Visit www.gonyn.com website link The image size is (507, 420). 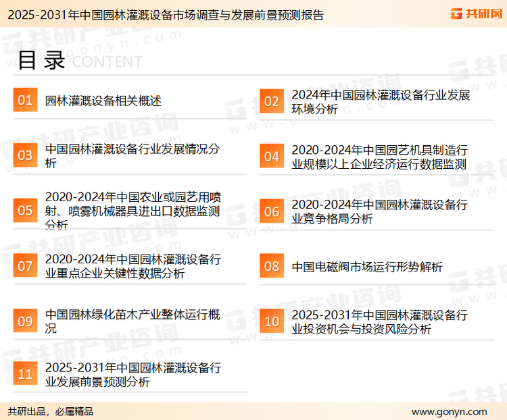pos(449,411)
